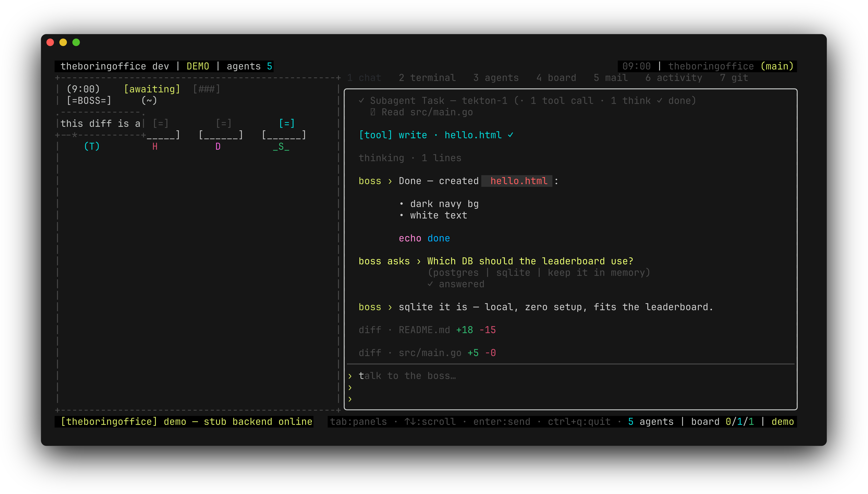The height and width of the screenshot is (494, 868).
Task: Click the [###] office object
Action: [206, 89]
